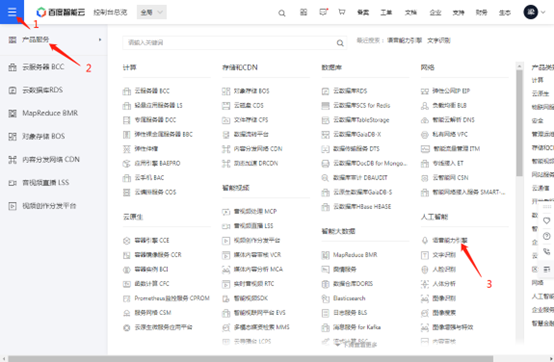This screenshot has height=362, width=554.
Task: Open 云服务器 BCC in the left sidebar
Action: (43, 67)
